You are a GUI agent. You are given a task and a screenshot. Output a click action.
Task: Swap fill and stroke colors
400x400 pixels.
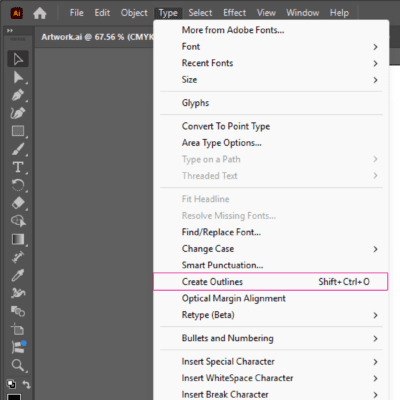(x=26, y=384)
